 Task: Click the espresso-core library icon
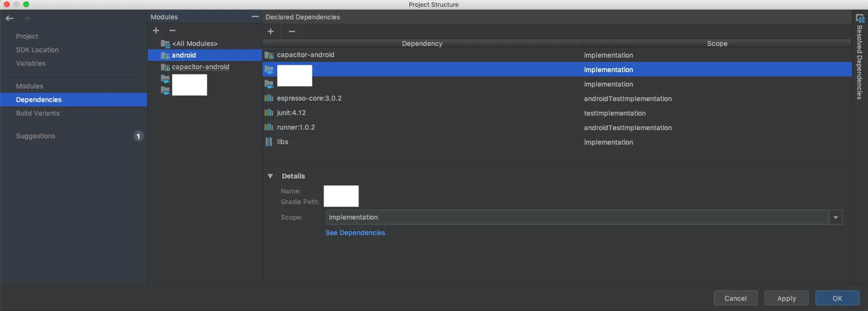click(269, 98)
